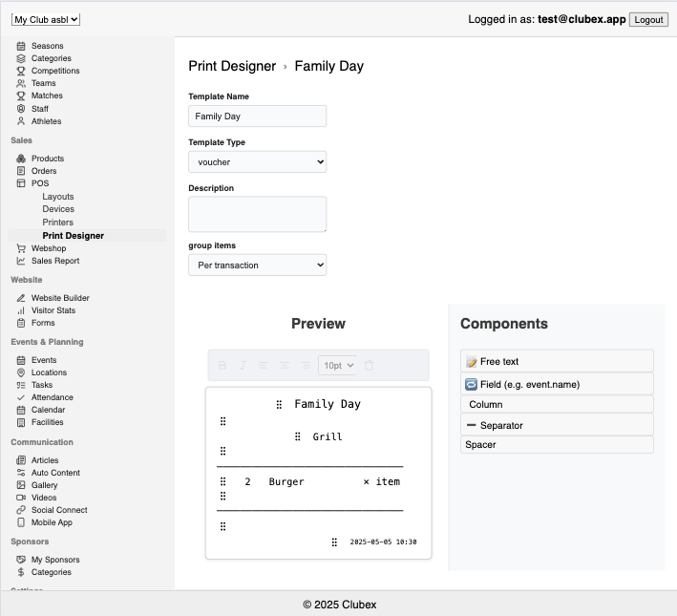Open the group items Per transaction dropdown
The width and height of the screenshot is (677, 616).
click(257, 265)
